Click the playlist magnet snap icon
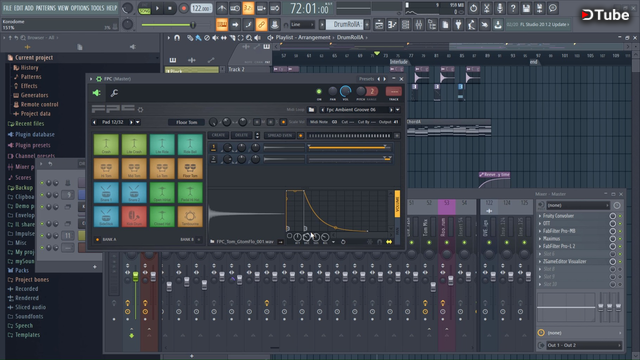This screenshot has height=360, width=640. 177,38
